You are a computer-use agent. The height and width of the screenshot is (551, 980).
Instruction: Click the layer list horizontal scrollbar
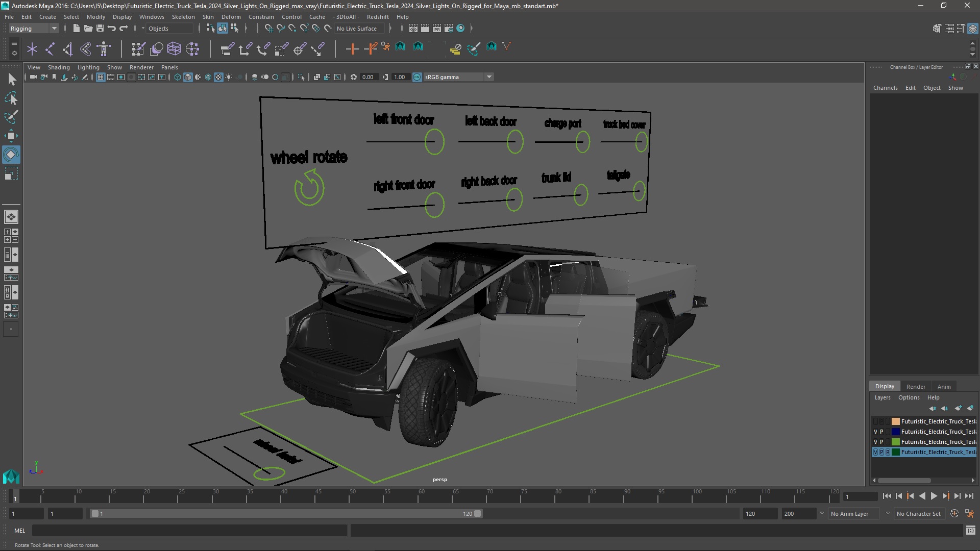(x=904, y=481)
